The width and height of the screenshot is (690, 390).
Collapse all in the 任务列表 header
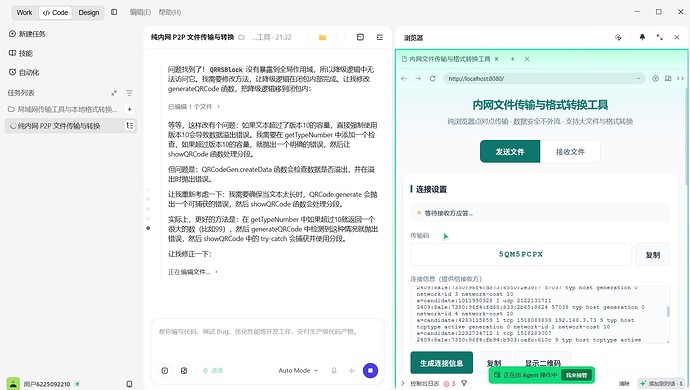pyautogui.click(x=114, y=93)
